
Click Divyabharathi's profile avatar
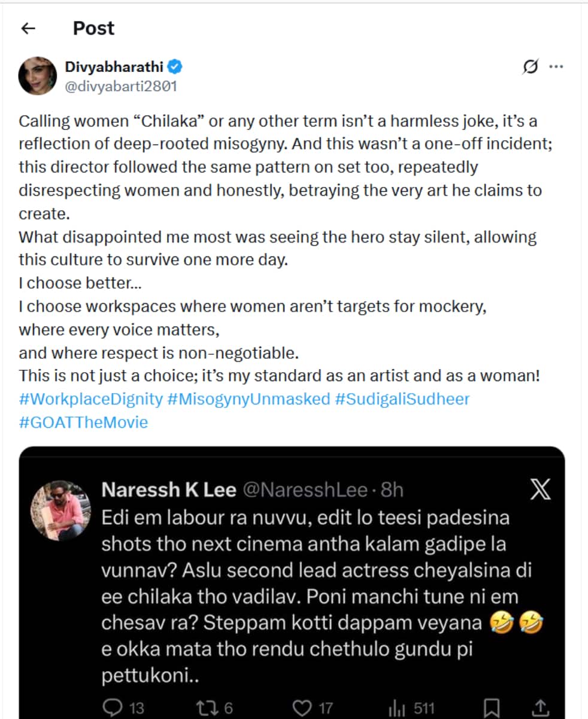tap(38, 75)
